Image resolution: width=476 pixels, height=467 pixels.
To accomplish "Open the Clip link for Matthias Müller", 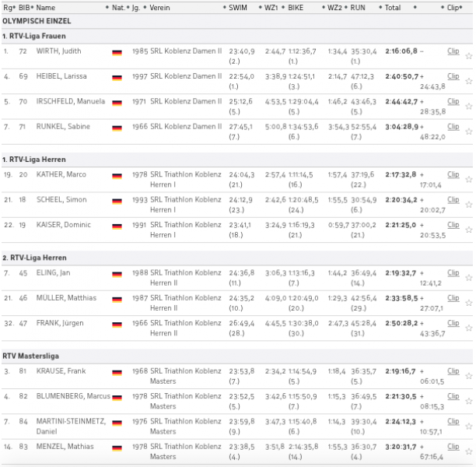I will tap(453, 298).
